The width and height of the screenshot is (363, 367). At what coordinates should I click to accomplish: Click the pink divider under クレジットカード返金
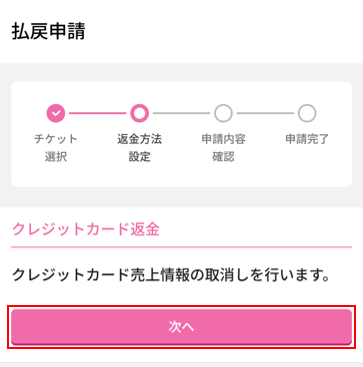click(x=181, y=247)
